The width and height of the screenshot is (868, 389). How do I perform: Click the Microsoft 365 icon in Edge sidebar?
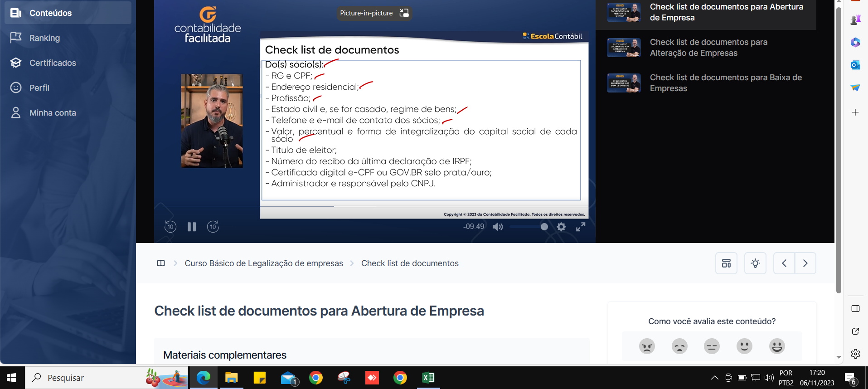coord(855,42)
